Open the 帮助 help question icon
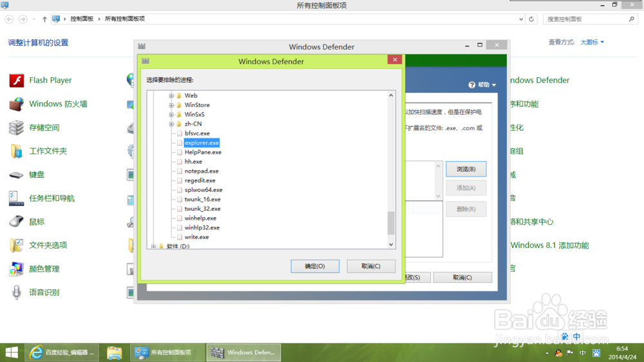This screenshot has width=644, height=362. [472, 84]
